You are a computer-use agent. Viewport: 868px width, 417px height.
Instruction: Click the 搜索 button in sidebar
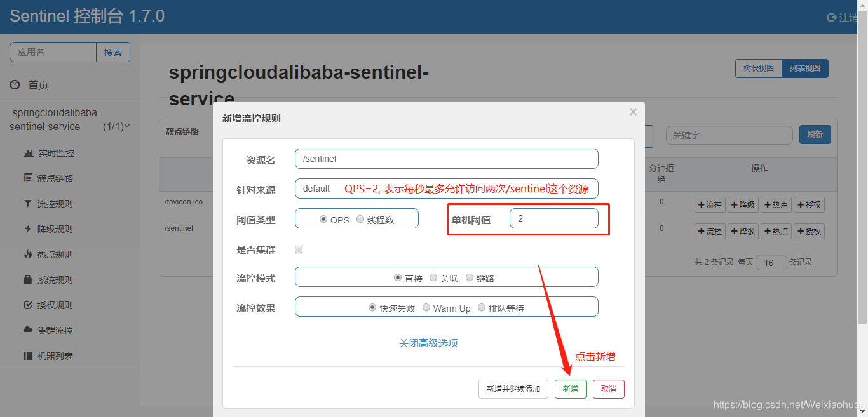pyautogui.click(x=113, y=53)
